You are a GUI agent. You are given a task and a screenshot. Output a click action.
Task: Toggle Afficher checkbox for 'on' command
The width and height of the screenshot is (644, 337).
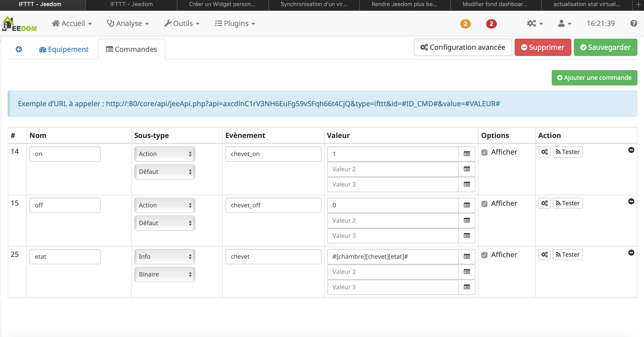point(484,152)
